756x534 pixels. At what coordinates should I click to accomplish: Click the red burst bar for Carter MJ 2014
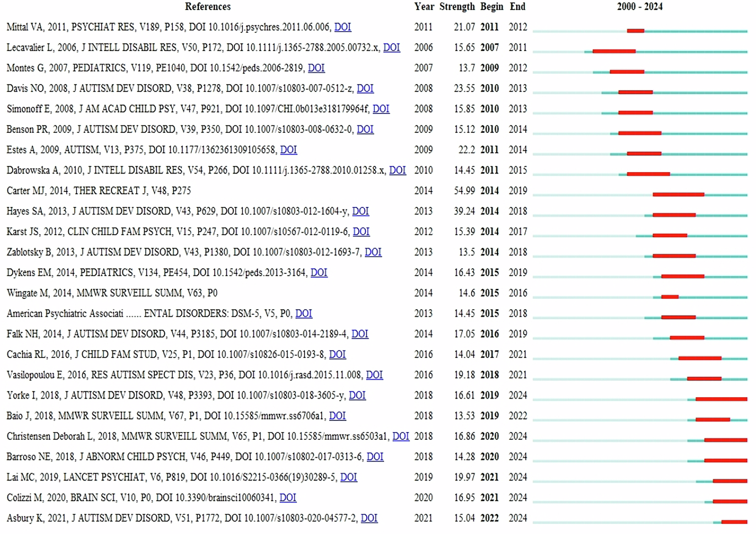point(678,195)
